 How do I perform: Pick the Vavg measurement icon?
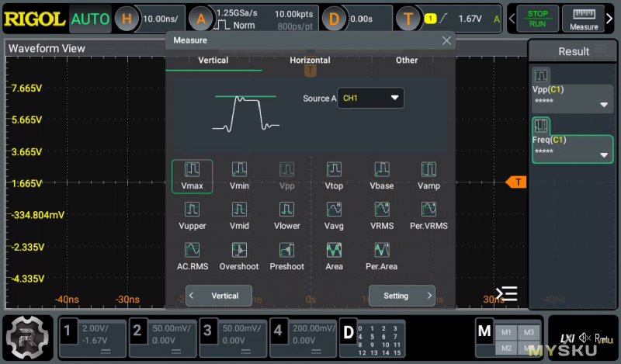tap(334, 210)
